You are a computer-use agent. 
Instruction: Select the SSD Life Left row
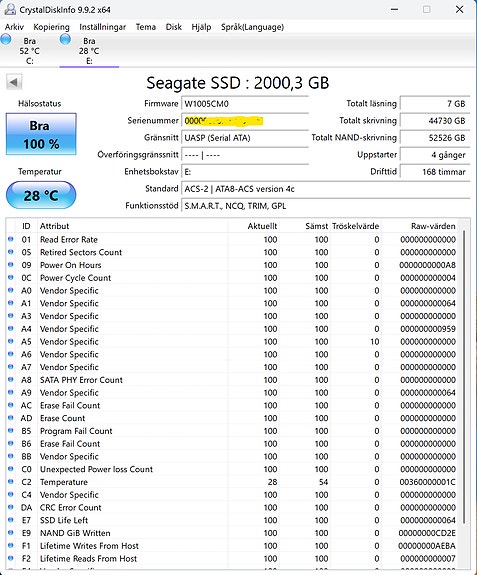click(232, 520)
